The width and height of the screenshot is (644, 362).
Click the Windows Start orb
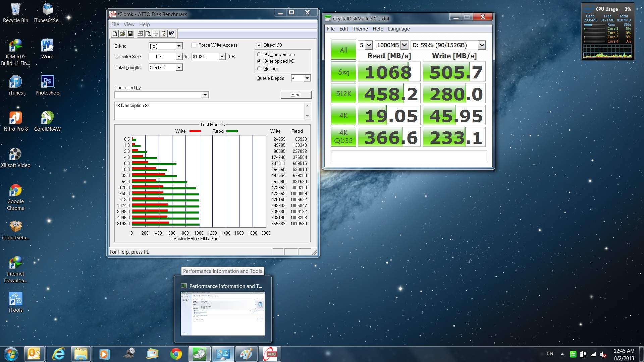point(11,354)
